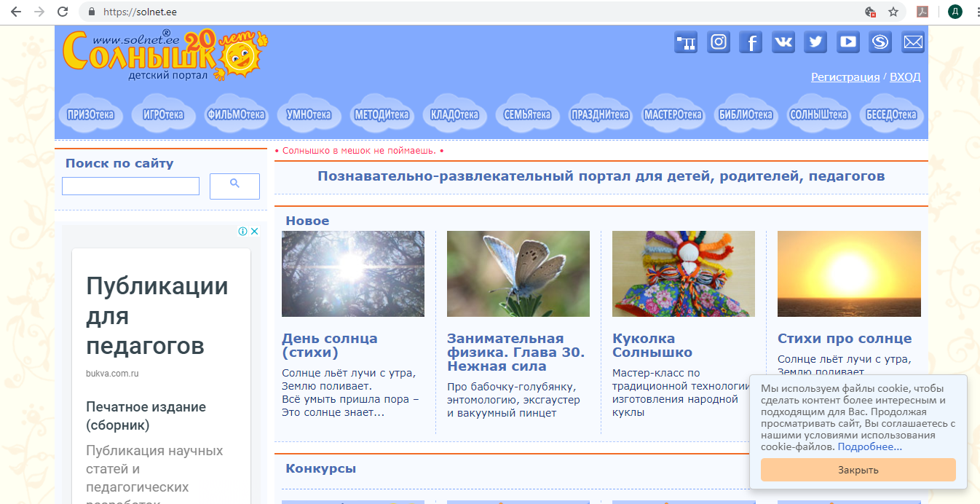Open the article День солнца (стихи)
The width and height of the screenshot is (980, 504).
pos(330,345)
